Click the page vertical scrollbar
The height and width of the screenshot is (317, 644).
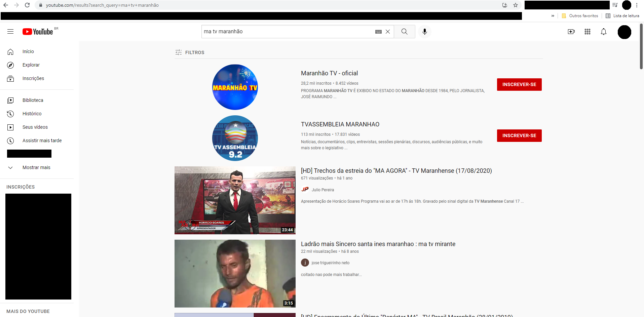641,46
